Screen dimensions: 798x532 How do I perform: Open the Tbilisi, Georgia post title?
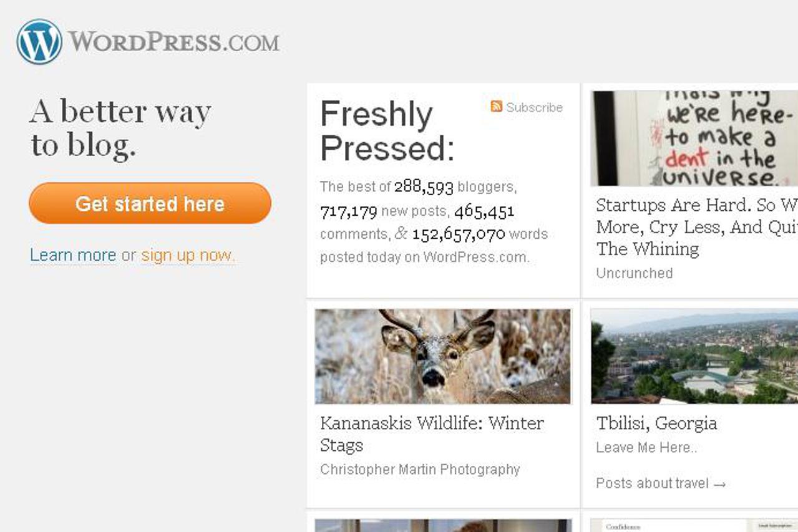click(656, 423)
